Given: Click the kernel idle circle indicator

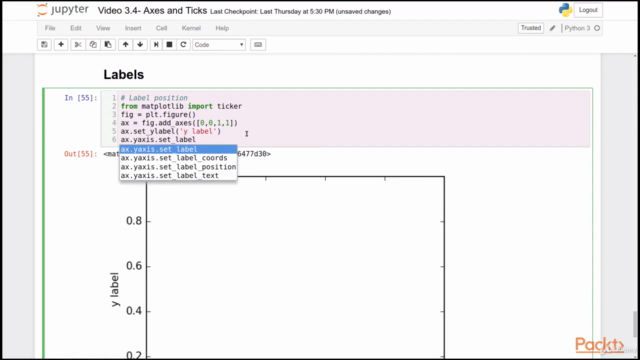Looking at the screenshot, I should click(x=597, y=28).
